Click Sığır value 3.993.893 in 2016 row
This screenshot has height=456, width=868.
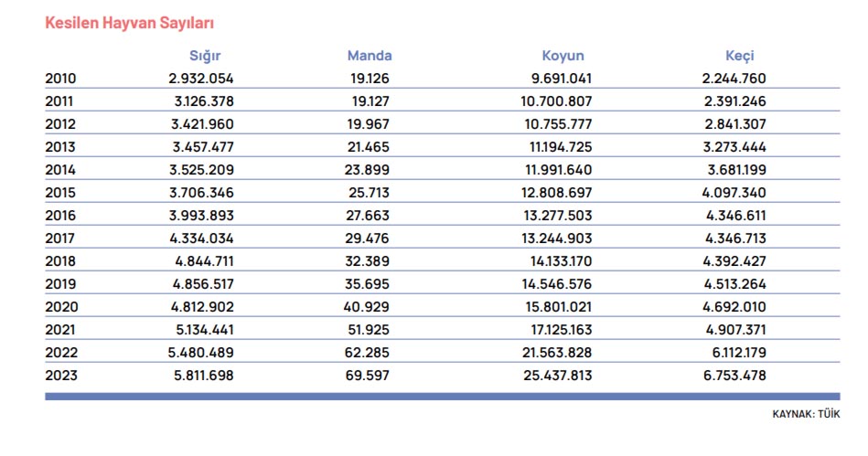point(201,216)
